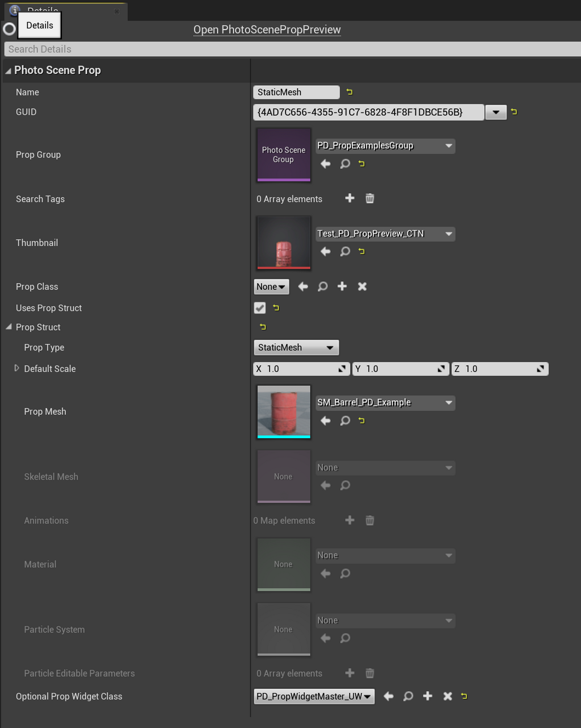Add a new element to Animations map
Viewport: 581px width, 728px height.
pos(349,520)
